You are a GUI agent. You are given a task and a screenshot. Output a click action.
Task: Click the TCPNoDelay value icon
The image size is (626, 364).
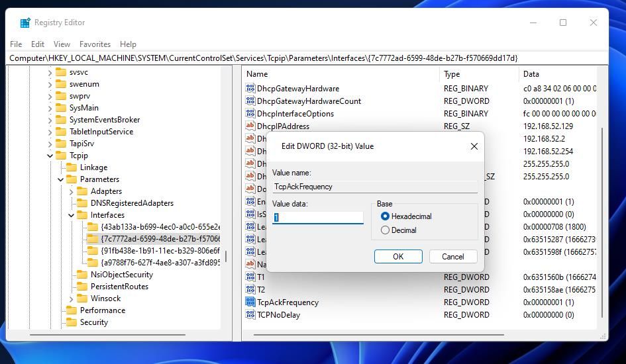click(250, 315)
